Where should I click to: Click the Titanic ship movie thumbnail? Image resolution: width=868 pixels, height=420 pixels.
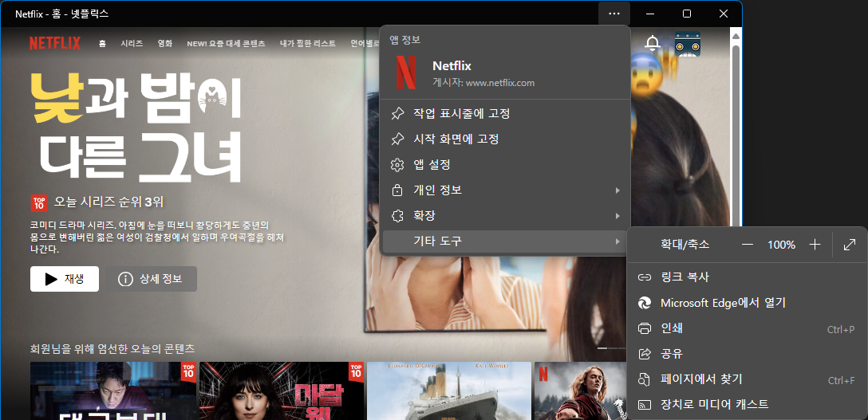point(449,391)
